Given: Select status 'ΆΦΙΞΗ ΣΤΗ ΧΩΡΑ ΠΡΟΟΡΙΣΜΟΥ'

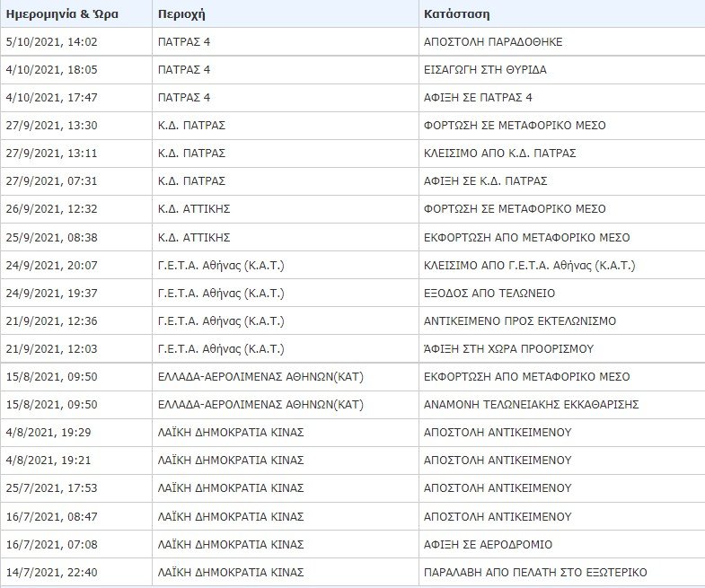Looking at the screenshot, I should [x=508, y=349].
